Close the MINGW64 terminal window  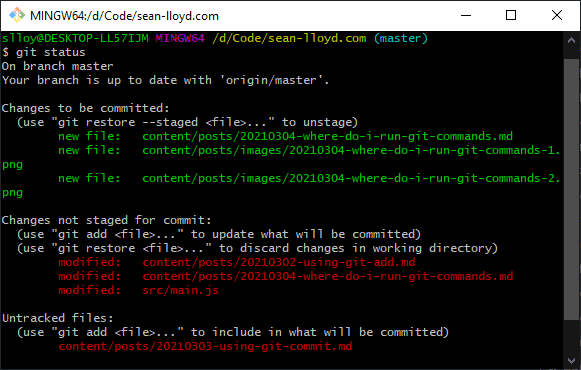pos(557,16)
